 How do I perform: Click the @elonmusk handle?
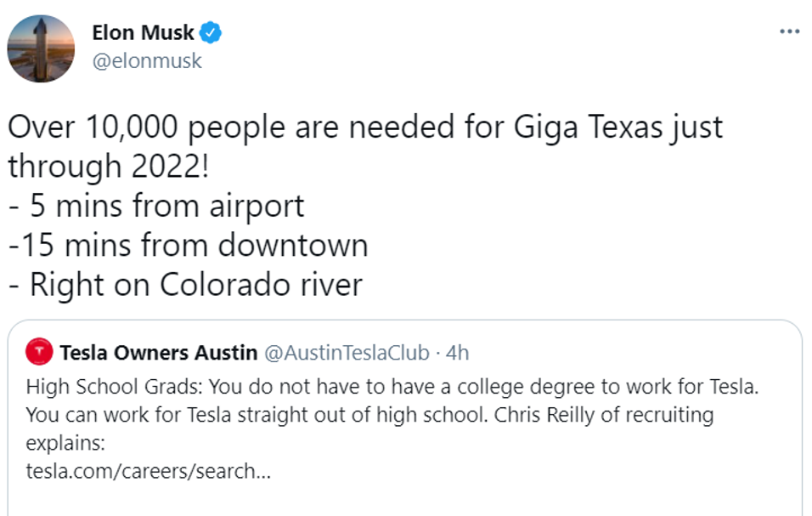coord(146,61)
